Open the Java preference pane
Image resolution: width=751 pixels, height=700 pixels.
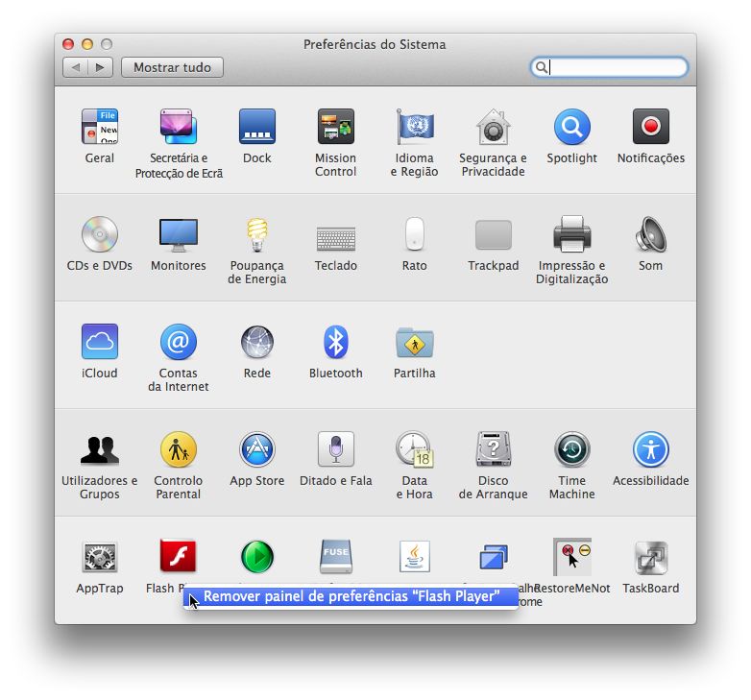pyautogui.click(x=414, y=556)
